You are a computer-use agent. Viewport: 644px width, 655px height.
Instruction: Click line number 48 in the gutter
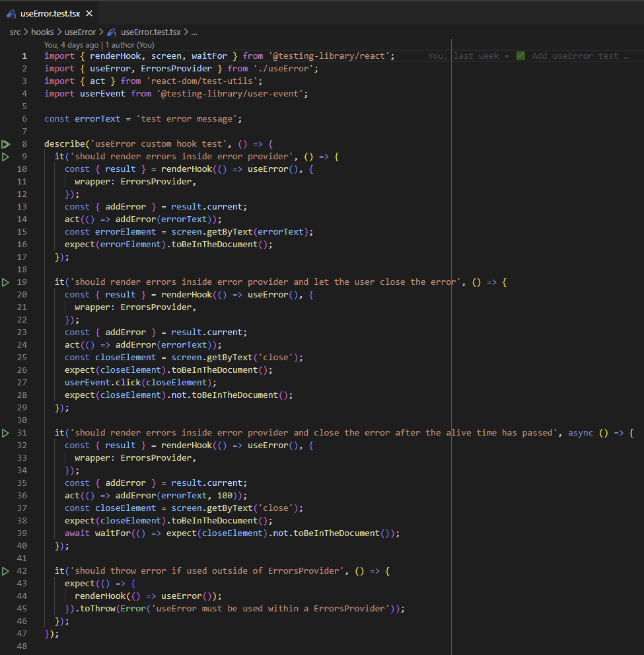(22, 646)
